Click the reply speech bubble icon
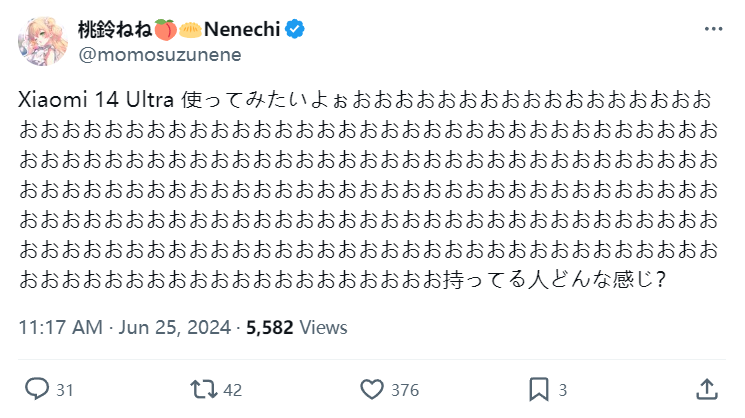745x418 pixels. [x=37, y=389]
